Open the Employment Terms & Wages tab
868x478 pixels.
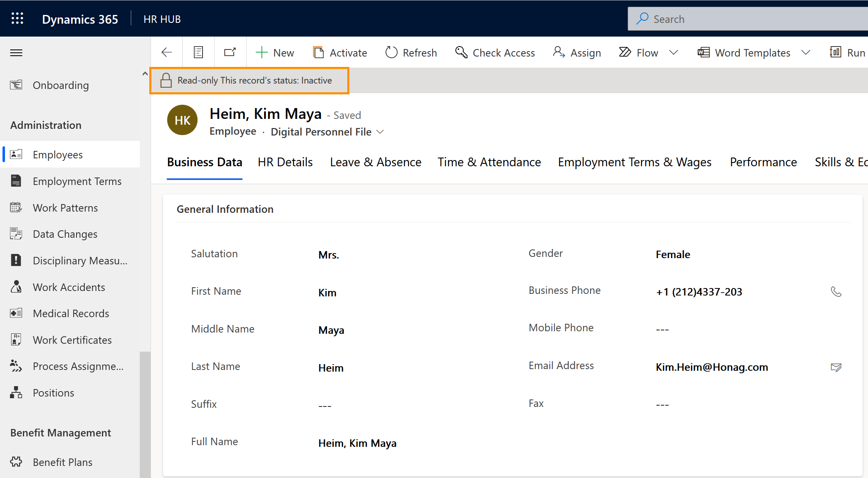tap(634, 162)
